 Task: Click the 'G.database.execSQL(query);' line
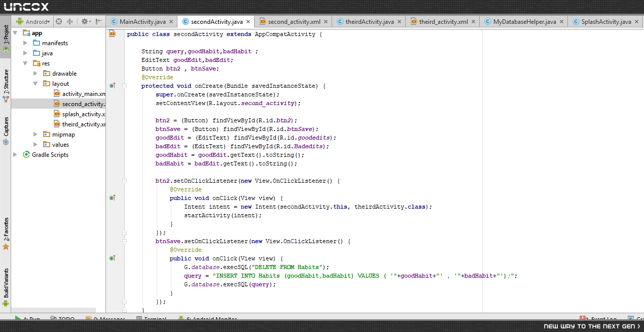click(x=230, y=284)
